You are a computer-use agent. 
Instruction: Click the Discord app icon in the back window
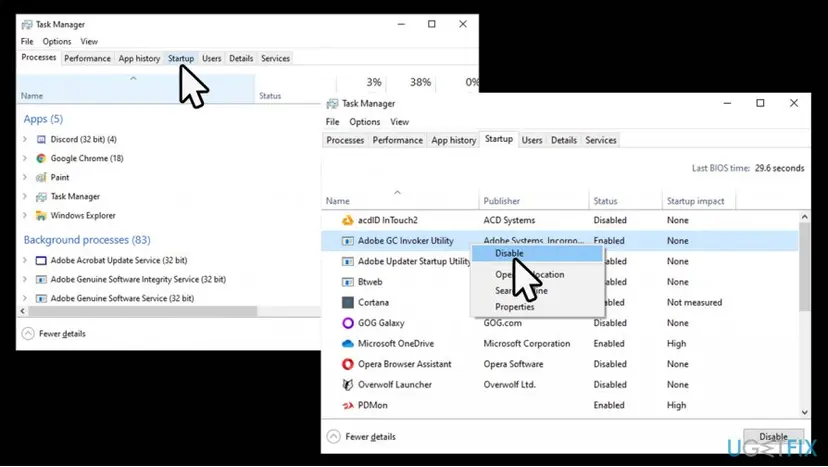[x=41, y=139]
